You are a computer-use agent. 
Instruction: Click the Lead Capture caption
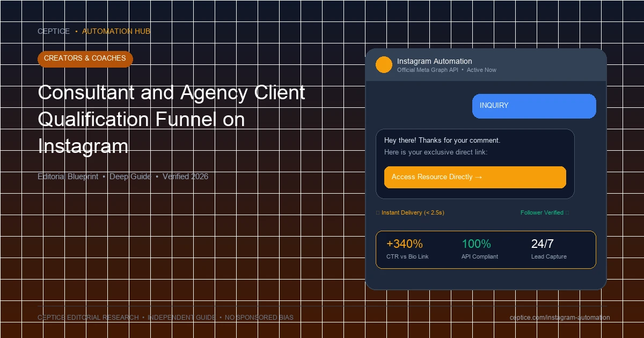(x=549, y=257)
